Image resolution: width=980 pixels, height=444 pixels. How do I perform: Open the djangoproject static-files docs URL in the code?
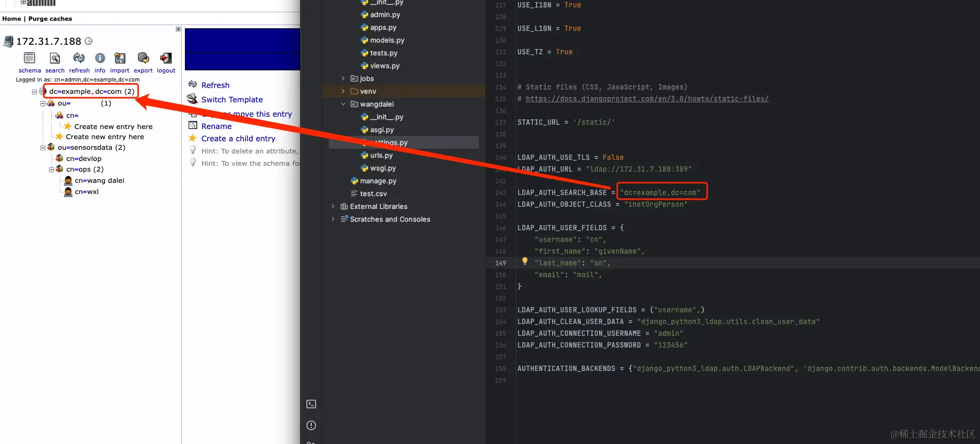(x=647, y=99)
